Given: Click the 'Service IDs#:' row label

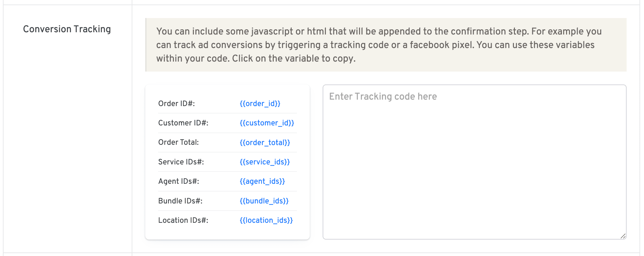Looking at the screenshot, I should click(181, 162).
